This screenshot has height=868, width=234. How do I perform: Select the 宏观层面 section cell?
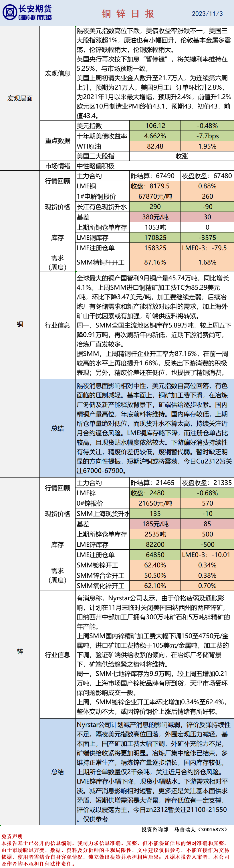click(x=20, y=98)
